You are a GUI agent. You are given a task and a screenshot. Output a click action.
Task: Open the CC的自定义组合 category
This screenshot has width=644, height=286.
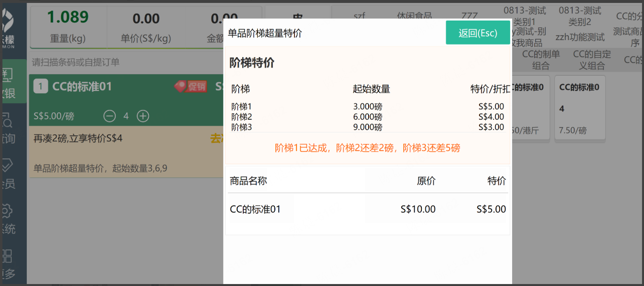[592, 60]
